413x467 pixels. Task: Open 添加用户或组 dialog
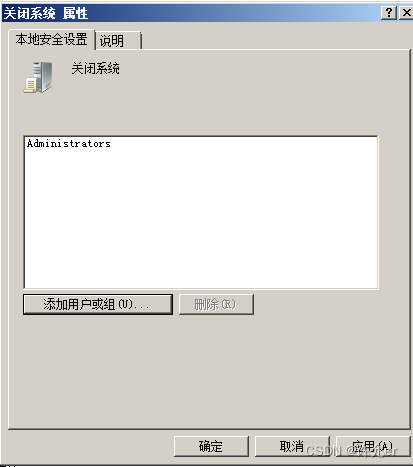click(98, 304)
